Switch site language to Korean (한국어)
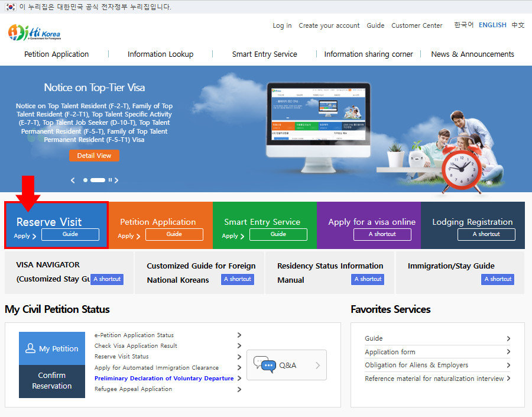 (463, 25)
